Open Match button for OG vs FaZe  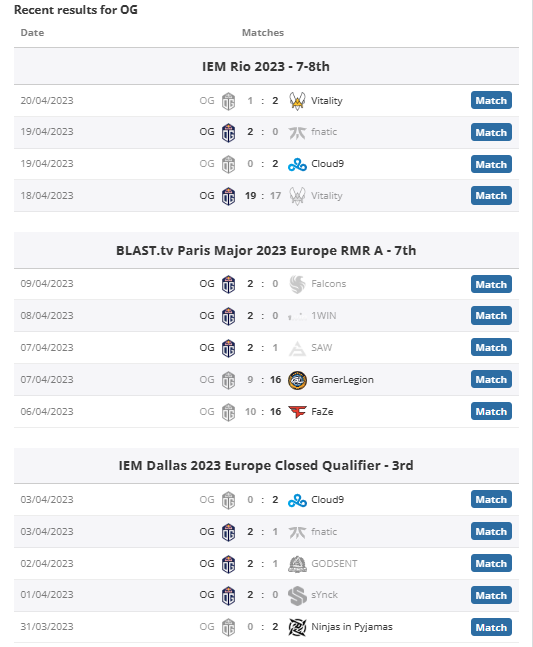click(491, 411)
